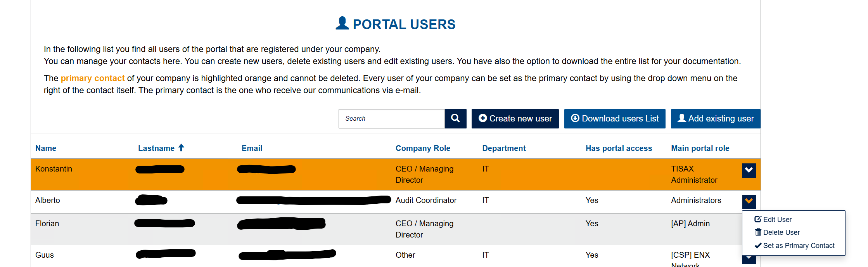Click the sort arrow next to Lastname
Image resolution: width=868 pixels, height=267 pixels.
pos(182,147)
